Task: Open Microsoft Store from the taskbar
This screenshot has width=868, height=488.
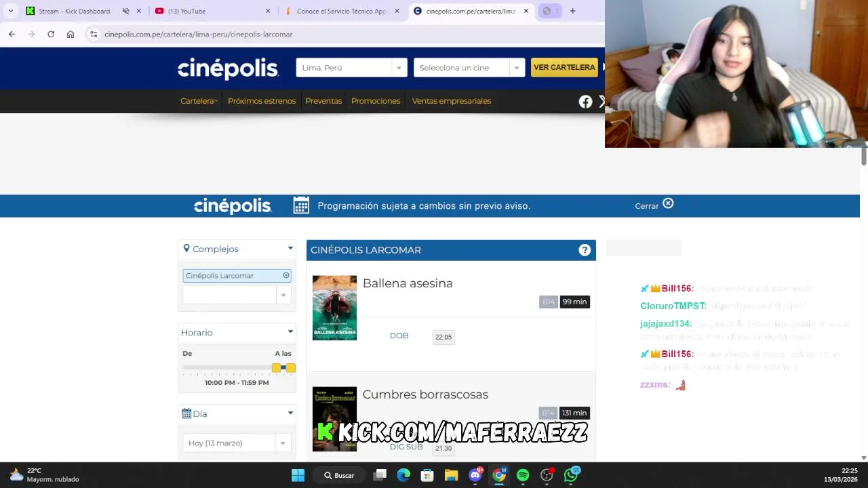Action: [427, 475]
